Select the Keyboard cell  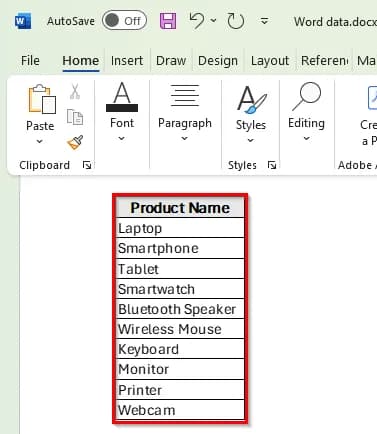click(180, 349)
